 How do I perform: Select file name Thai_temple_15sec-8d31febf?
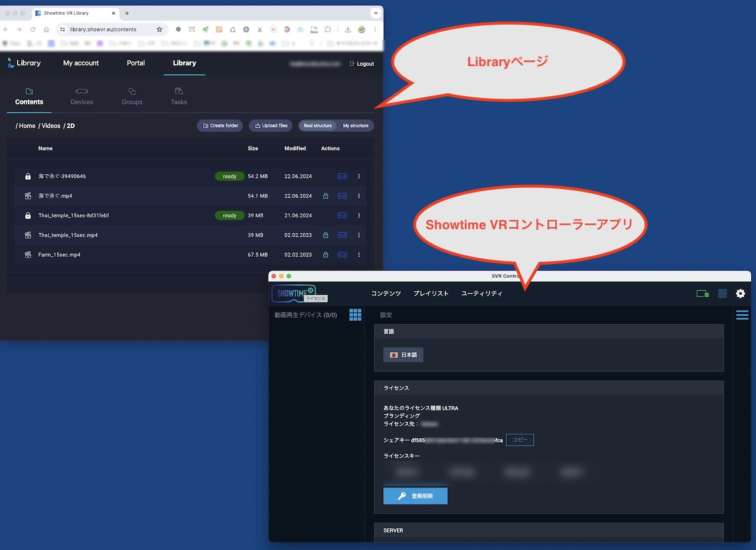coord(74,216)
